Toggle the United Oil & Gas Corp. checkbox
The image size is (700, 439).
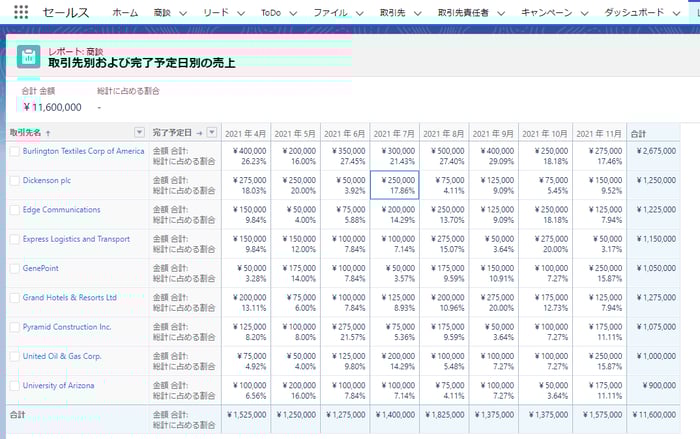(15, 356)
